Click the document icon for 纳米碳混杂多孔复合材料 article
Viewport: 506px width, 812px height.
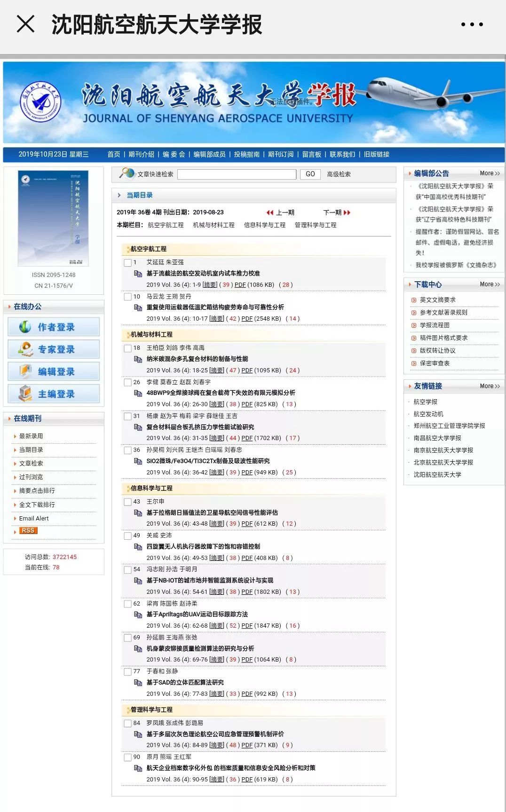pyautogui.click(x=138, y=359)
